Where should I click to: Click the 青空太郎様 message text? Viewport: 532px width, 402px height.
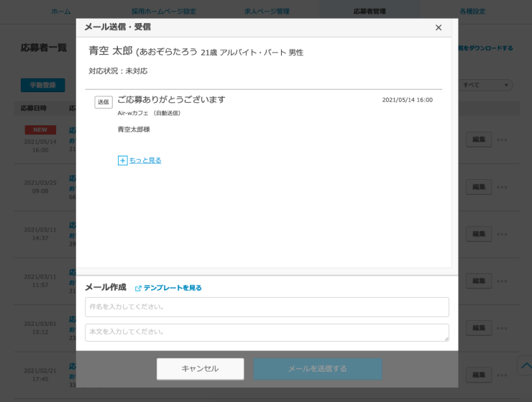(134, 129)
